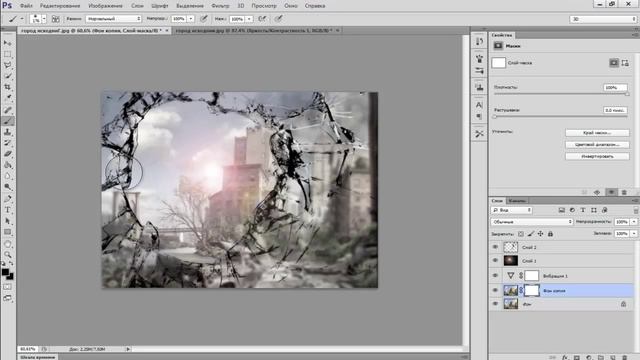Open brush opacity slider arrow in options bar
Viewport: 640px width, 360px height.
[x=191, y=19]
